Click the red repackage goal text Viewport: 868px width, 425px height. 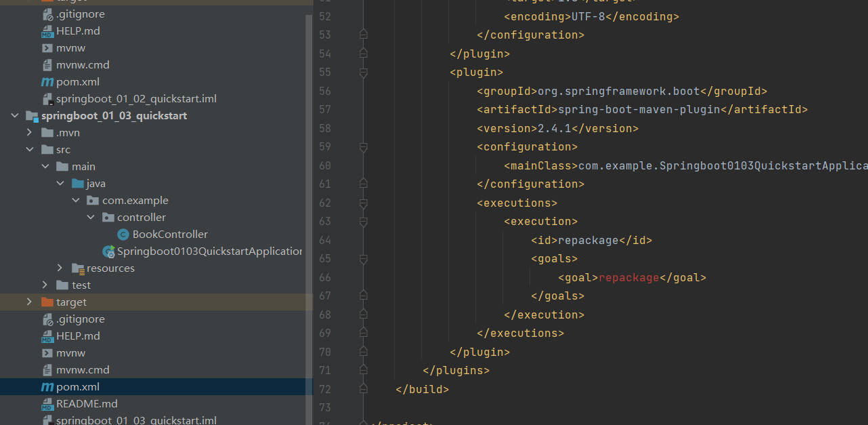[628, 277]
